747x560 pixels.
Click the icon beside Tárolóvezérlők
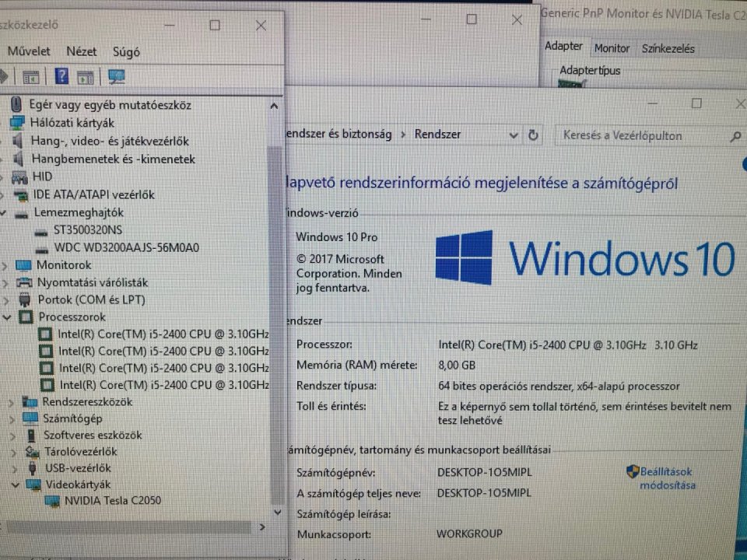(33, 451)
